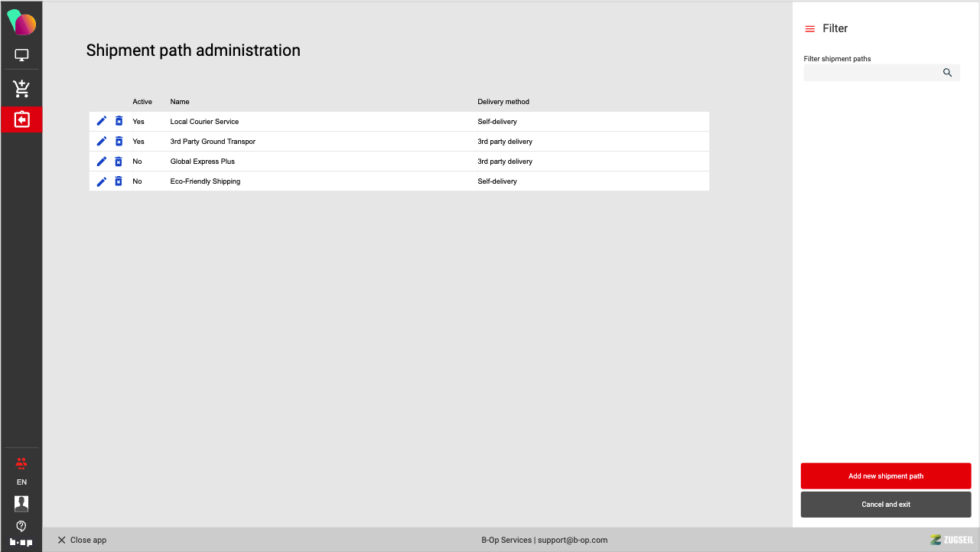Edit the Global Express Plus row

coord(102,162)
